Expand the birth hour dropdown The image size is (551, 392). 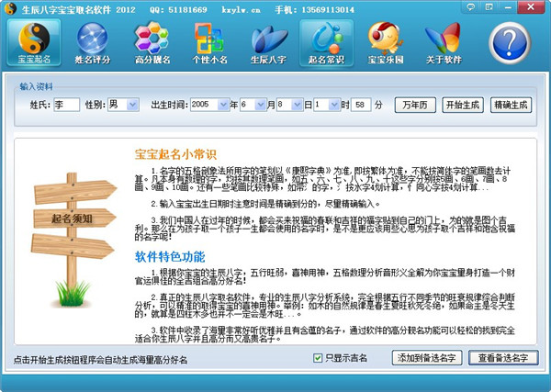[x=334, y=106]
